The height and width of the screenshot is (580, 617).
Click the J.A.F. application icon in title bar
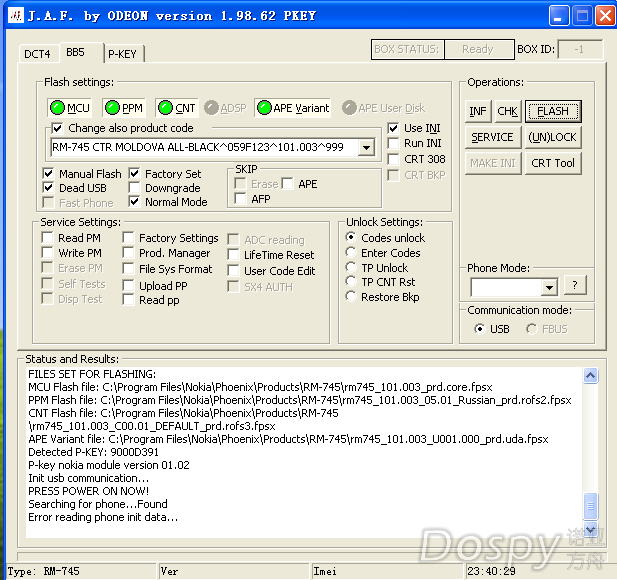tap(16, 16)
